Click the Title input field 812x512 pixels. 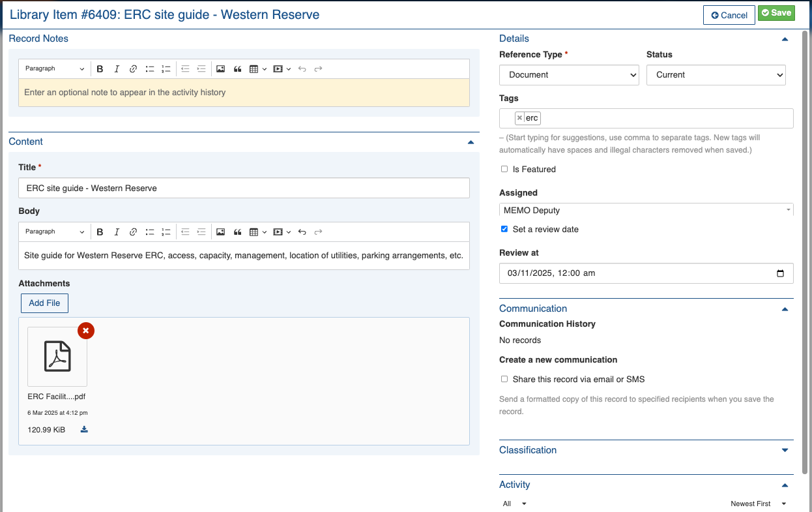pos(244,188)
